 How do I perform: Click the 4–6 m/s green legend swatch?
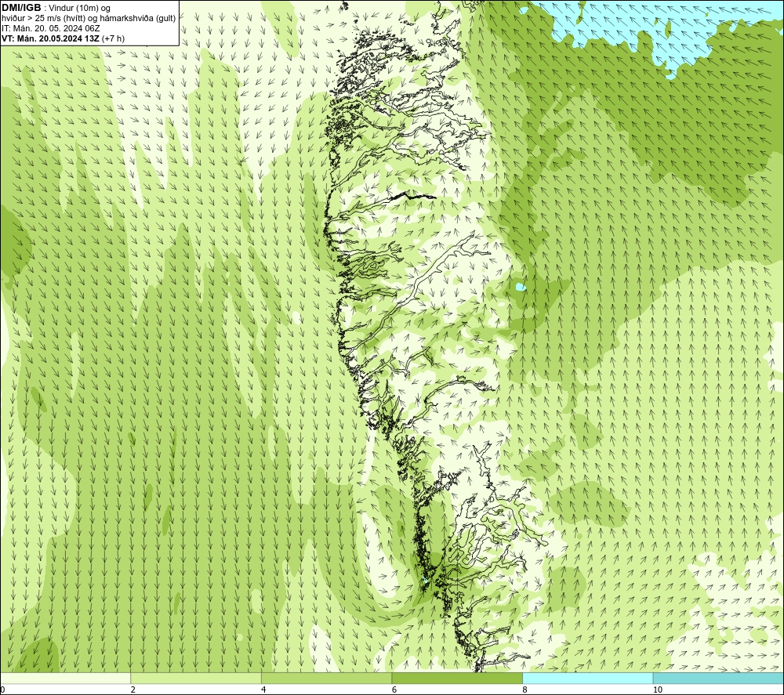(x=326, y=678)
